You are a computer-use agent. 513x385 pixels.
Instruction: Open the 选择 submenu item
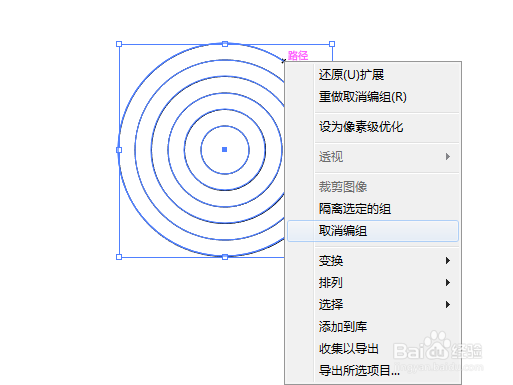[x=373, y=304]
